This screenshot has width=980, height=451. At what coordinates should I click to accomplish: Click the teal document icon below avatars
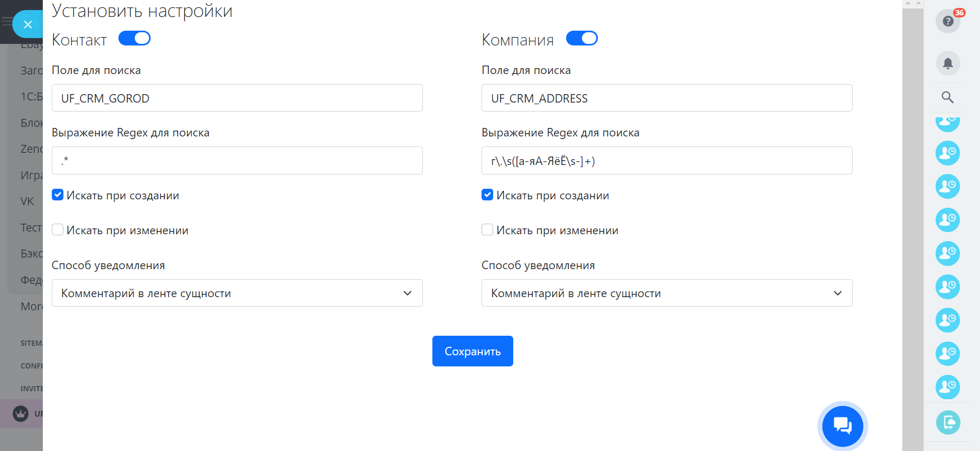click(948, 422)
